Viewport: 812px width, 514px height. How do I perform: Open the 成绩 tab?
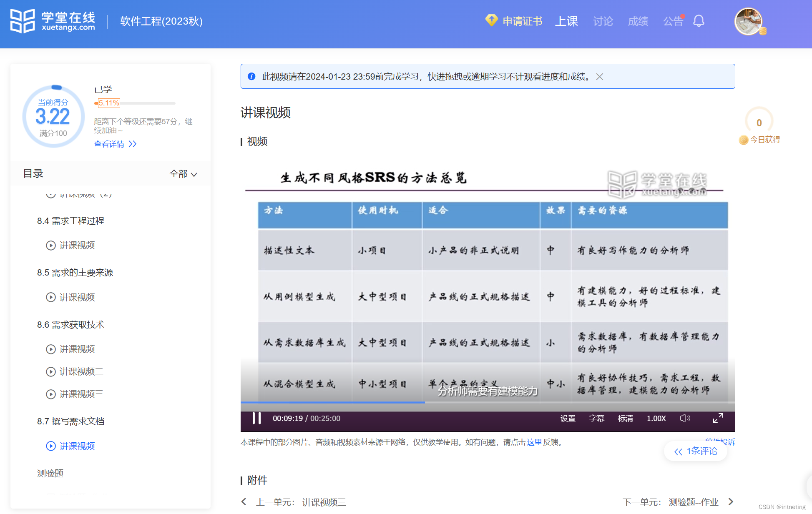tap(638, 21)
